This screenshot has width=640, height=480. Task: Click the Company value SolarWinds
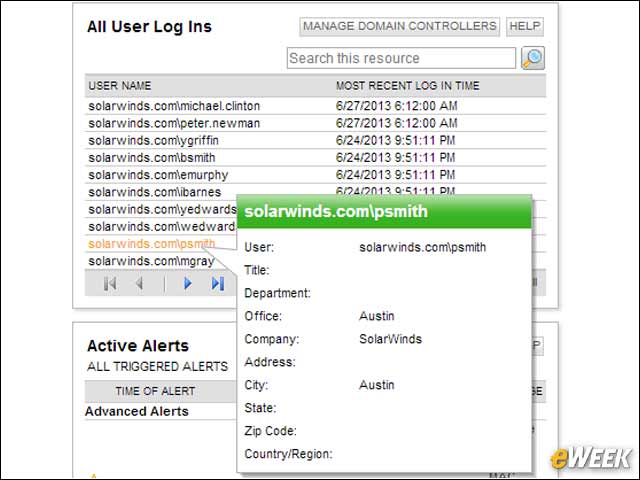coord(391,339)
